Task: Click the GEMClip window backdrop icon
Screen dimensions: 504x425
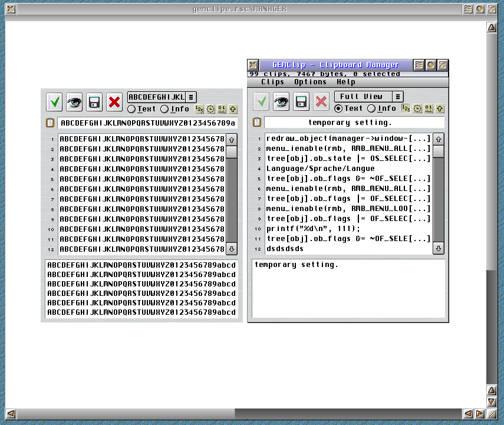Action: [419, 65]
